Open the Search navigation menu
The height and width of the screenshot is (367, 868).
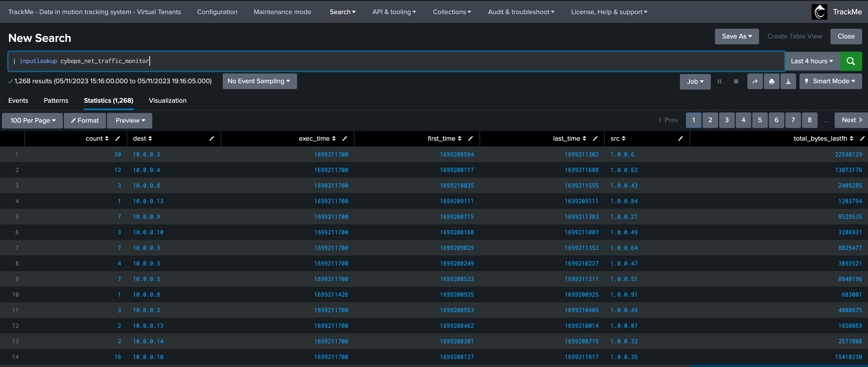(x=342, y=12)
